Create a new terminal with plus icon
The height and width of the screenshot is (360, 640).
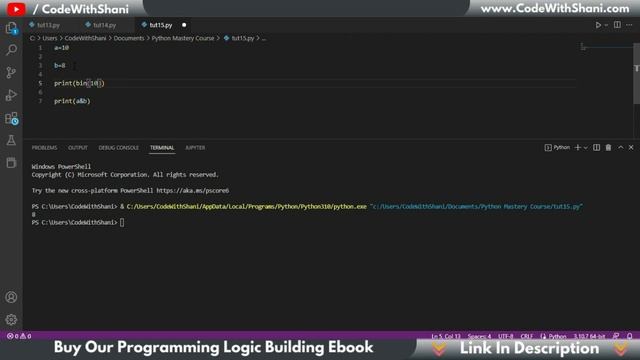click(578, 147)
